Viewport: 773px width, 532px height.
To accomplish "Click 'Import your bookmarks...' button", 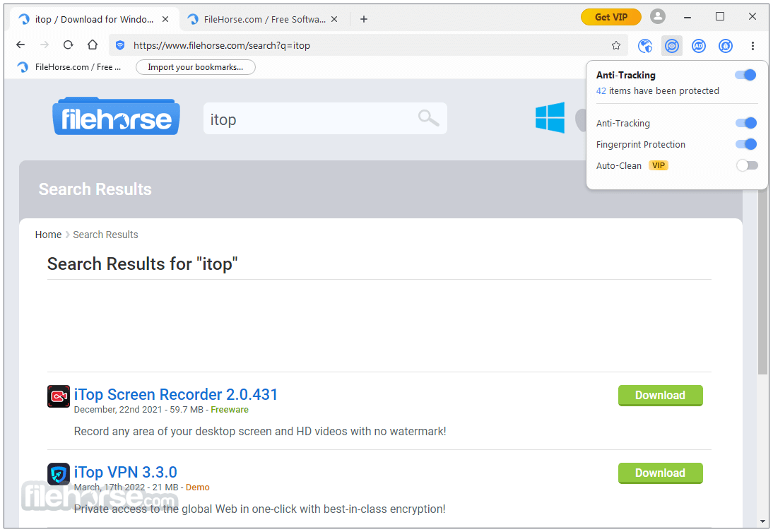I will [x=195, y=67].
